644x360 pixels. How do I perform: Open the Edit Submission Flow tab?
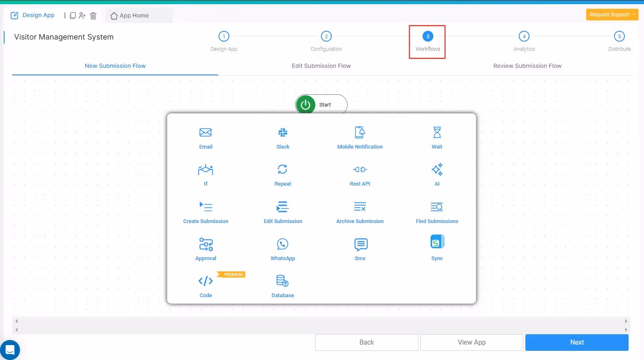321,66
